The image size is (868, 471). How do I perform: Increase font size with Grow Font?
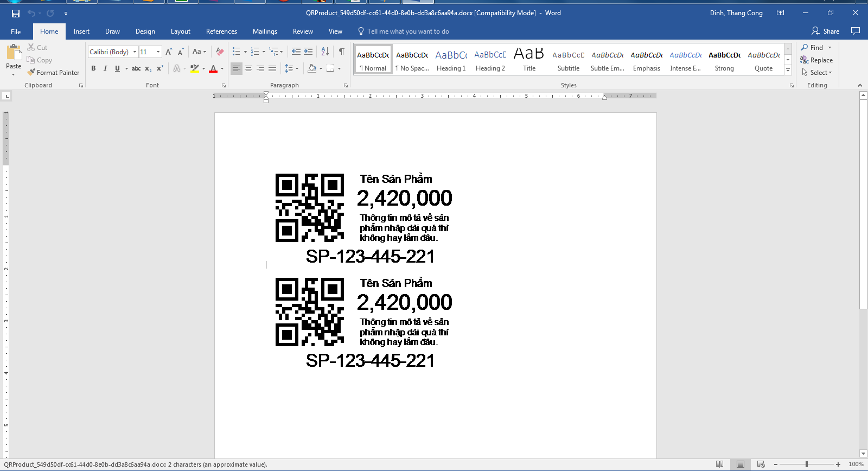pyautogui.click(x=169, y=52)
